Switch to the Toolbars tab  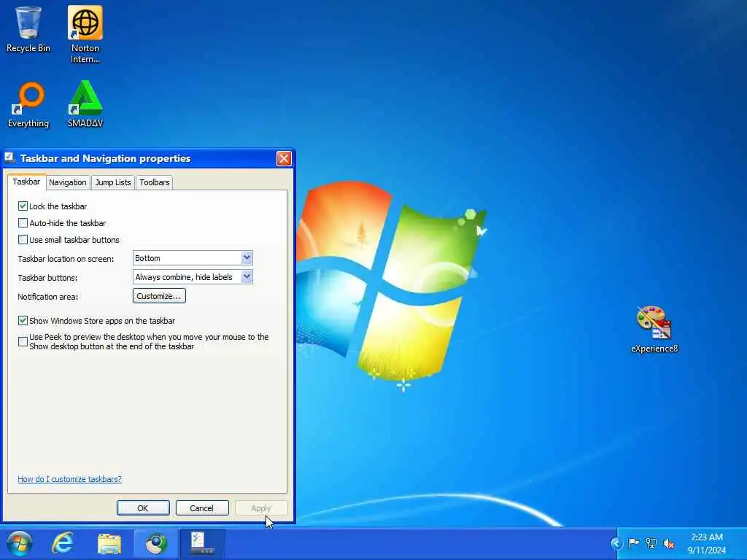(155, 182)
